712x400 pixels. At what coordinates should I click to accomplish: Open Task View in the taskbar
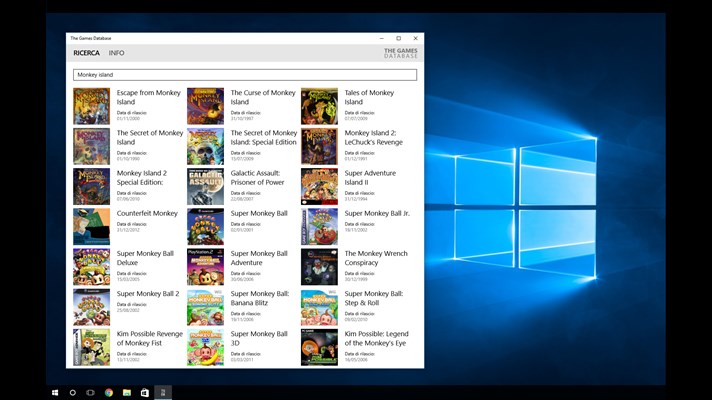[90, 393]
